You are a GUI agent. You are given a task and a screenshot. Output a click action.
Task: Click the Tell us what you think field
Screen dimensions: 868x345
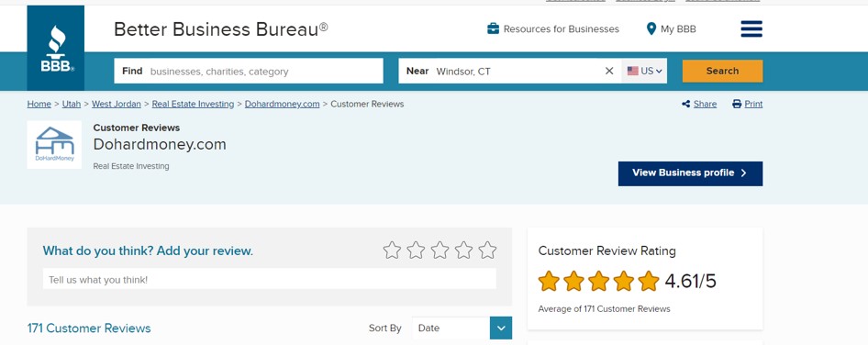[270, 279]
